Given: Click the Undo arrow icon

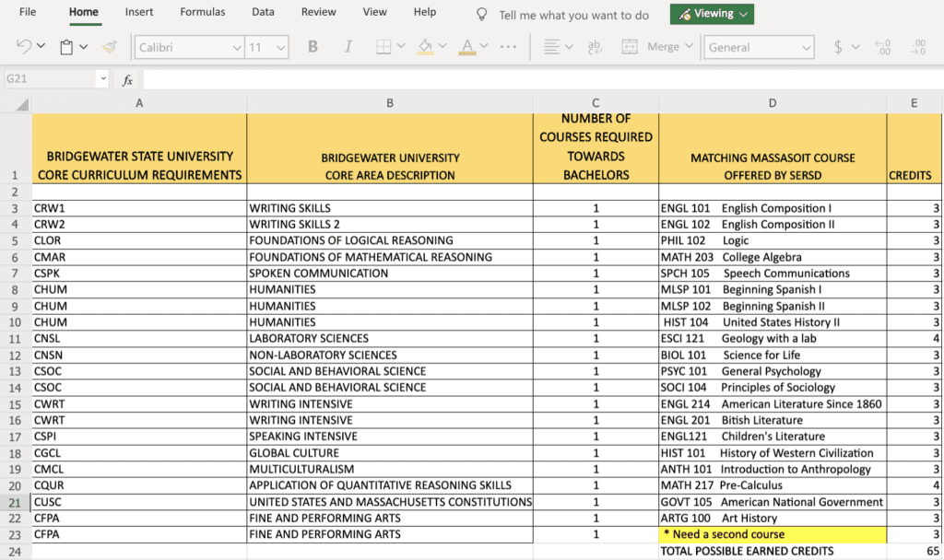Looking at the screenshot, I should point(24,46).
